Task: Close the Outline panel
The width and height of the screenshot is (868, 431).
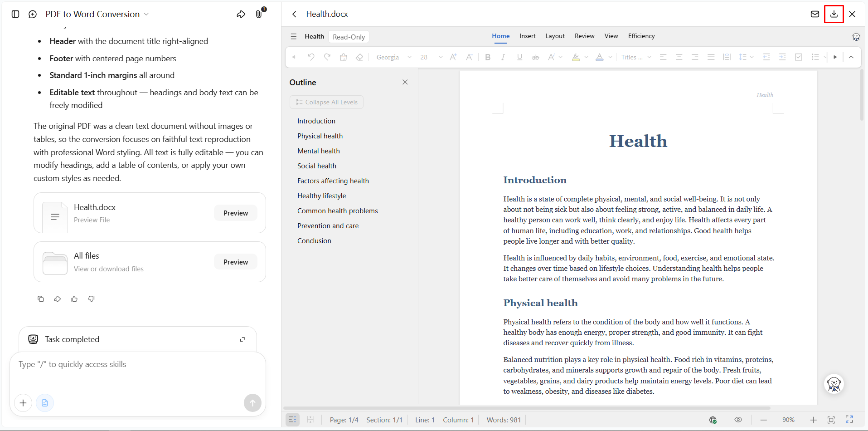Action: point(405,82)
